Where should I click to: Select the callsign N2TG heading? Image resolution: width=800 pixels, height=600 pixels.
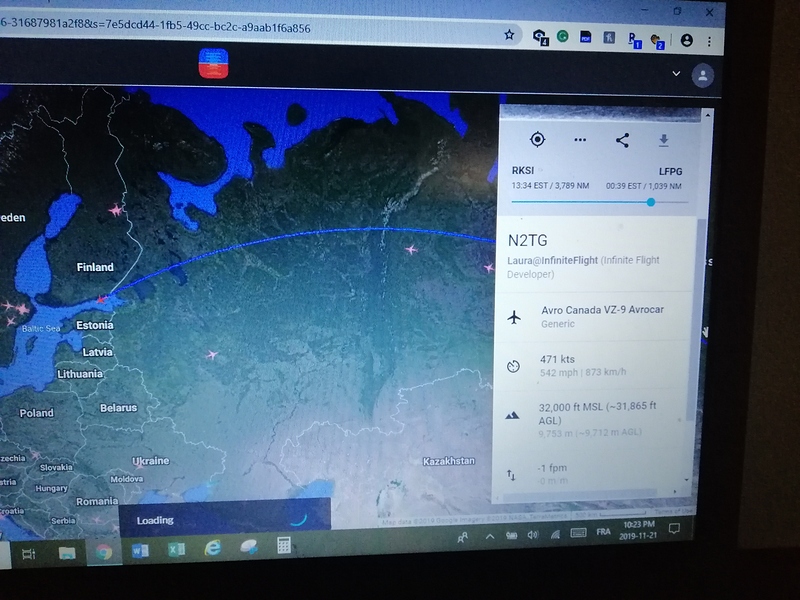(528, 240)
